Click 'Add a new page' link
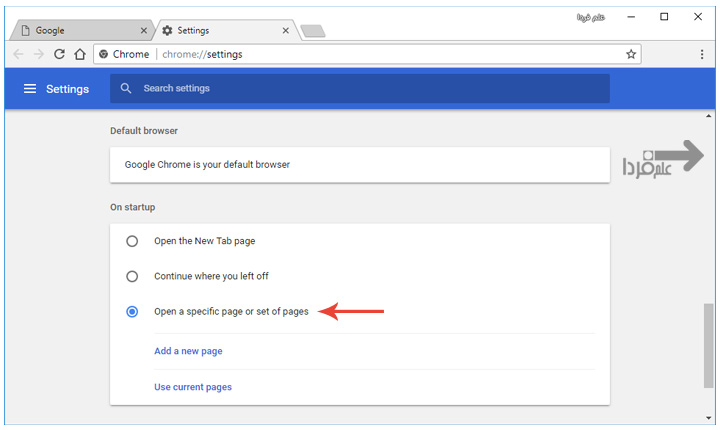The height and width of the screenshot is (430, 720). tap(188, 351)
